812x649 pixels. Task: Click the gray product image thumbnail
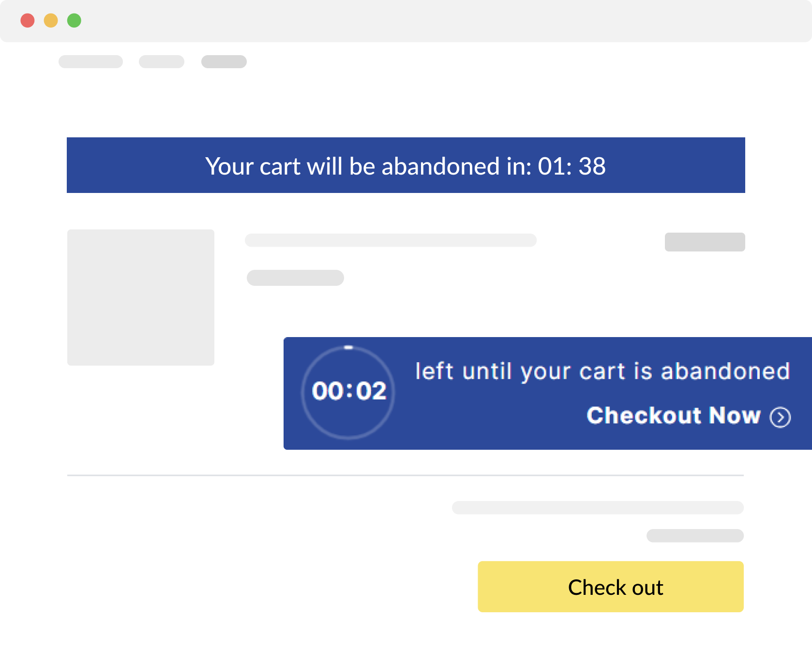pos(141,297)
